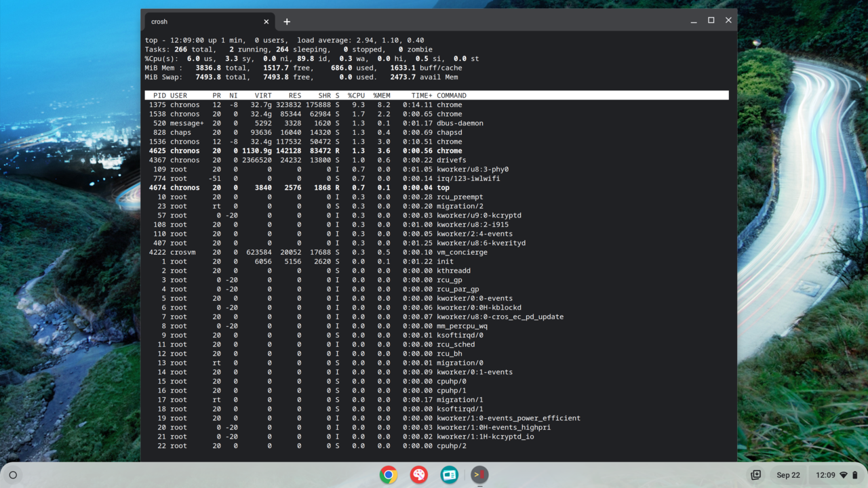Close the crosh tab
868x488 pixels.
click(x=266, y=22)
